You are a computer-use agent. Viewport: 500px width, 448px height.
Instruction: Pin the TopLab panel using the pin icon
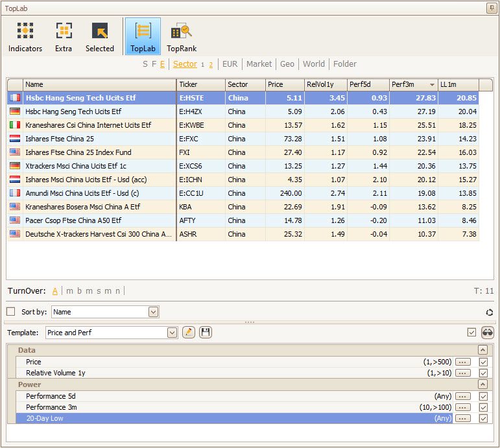tap(491, 8)
